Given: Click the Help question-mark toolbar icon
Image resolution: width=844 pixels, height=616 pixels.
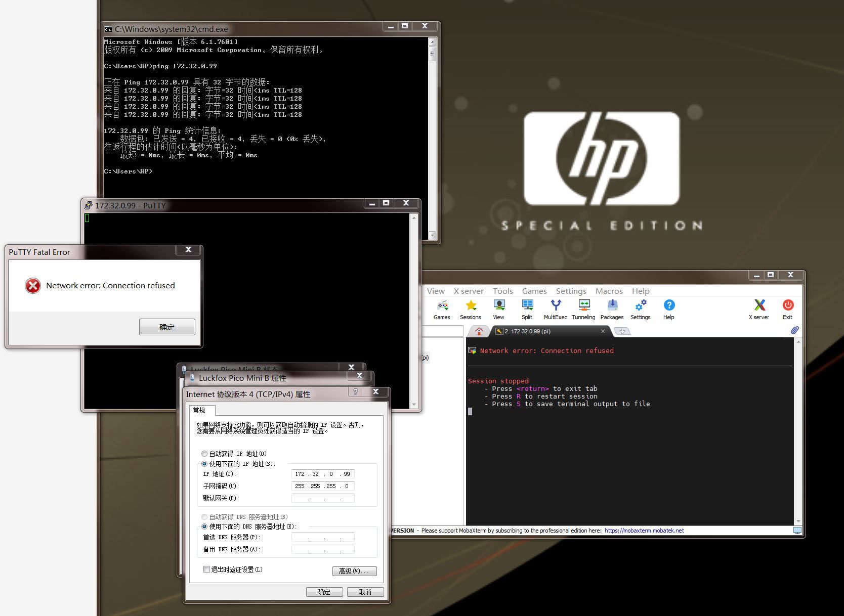Looking at the screenshot, I should (669, 310).
